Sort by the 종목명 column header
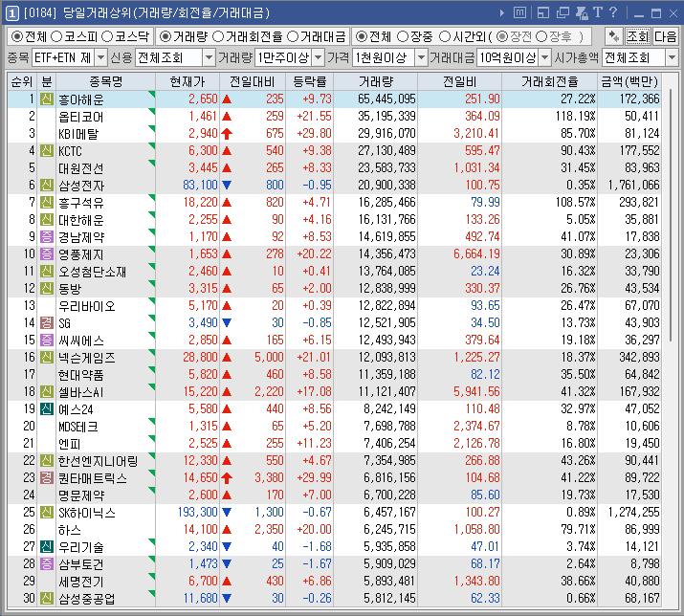The width and height of the screenshot is (684, 616). point(105,81)
